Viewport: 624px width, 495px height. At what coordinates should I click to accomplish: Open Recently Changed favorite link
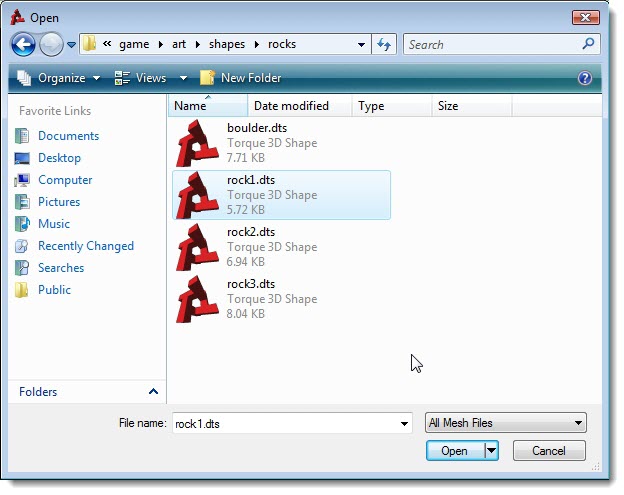[x=86, y=246]
